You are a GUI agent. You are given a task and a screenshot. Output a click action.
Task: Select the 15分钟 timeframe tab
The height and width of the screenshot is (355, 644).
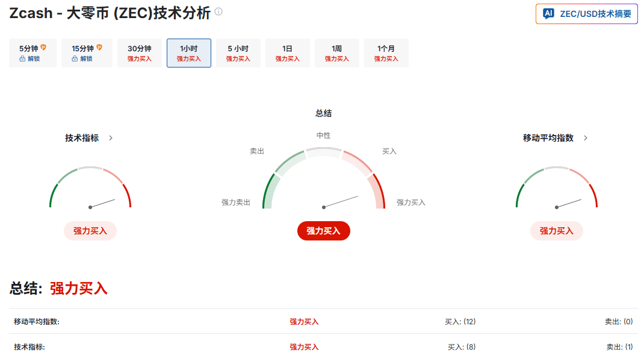(x=87, y=53)
